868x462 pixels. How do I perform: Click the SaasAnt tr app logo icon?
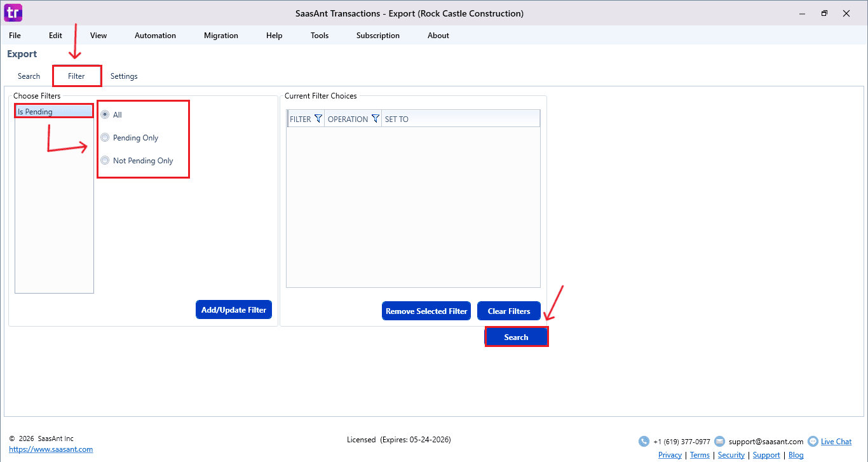tap(13, 13)
